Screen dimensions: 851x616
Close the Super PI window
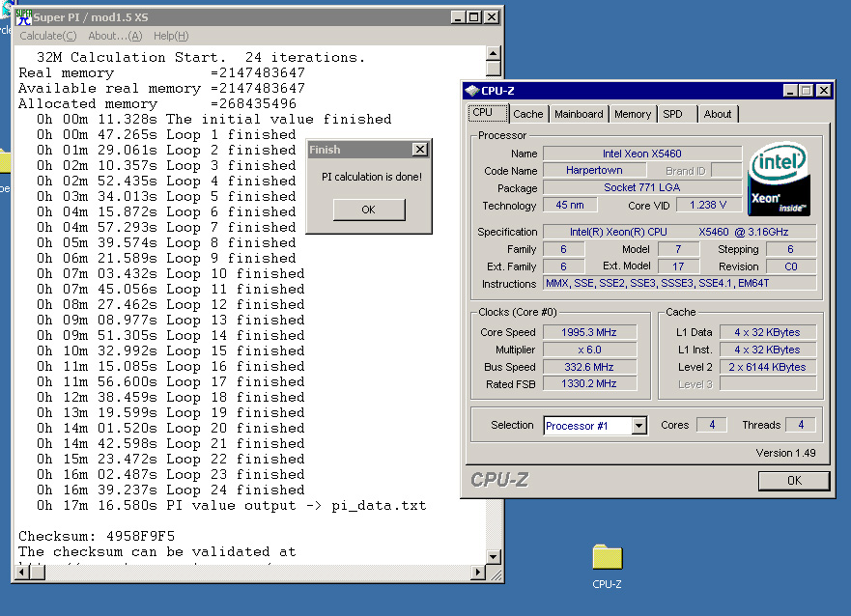coord(491,17)
